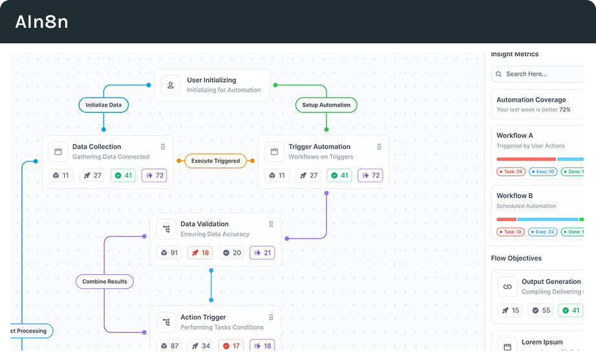
Task: Click the Lorem Ipsum calendar icon
Action: coord(507,347)
